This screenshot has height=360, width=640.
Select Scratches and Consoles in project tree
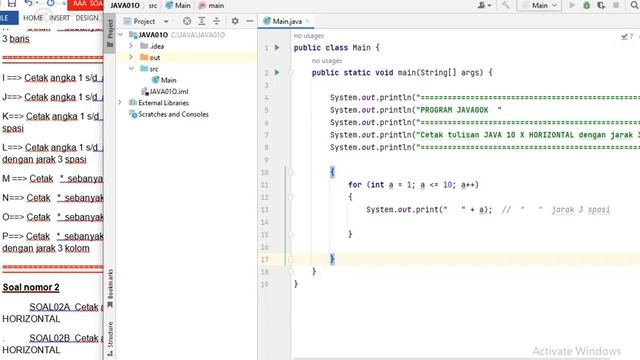pyautogui.click(x=169, y=114)
